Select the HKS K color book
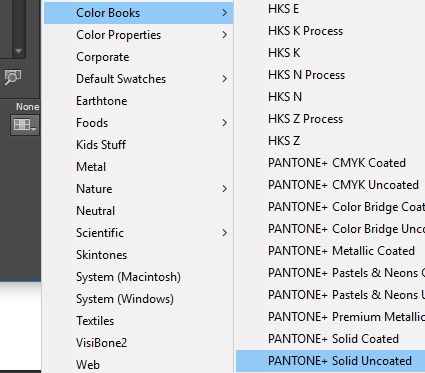 click(330, 53)
